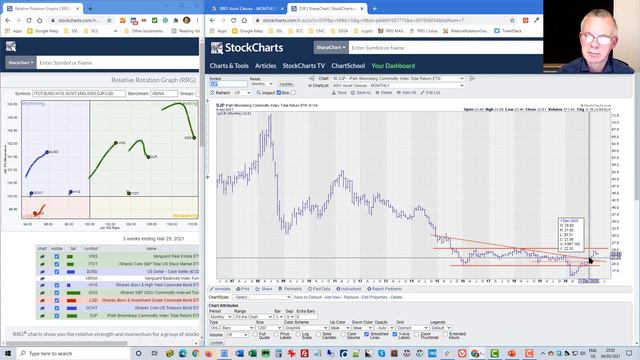Click the Update button next to Period
Viewport: 640px width, 360px height.
[x=286, y=84]
